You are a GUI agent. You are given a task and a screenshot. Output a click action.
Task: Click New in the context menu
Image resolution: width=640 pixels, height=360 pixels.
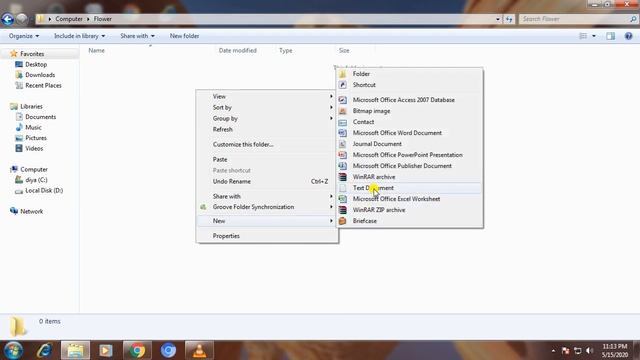coord(267,221)
